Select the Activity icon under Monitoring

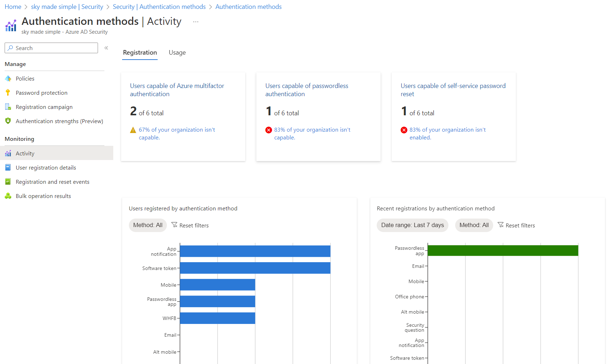[8, 153]
